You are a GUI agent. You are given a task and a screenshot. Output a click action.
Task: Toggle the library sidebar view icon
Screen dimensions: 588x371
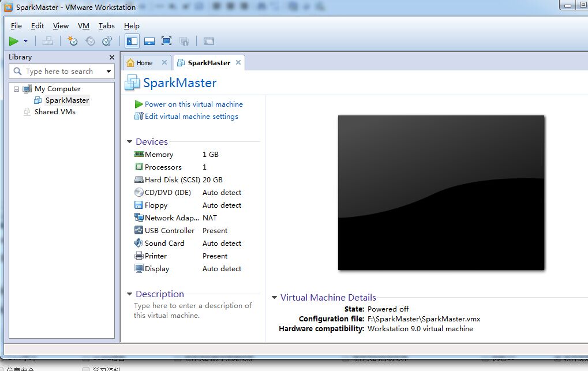132,42
